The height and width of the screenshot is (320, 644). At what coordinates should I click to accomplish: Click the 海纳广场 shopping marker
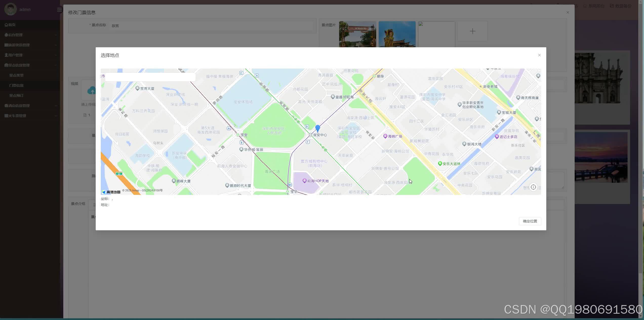pos(385,136)
